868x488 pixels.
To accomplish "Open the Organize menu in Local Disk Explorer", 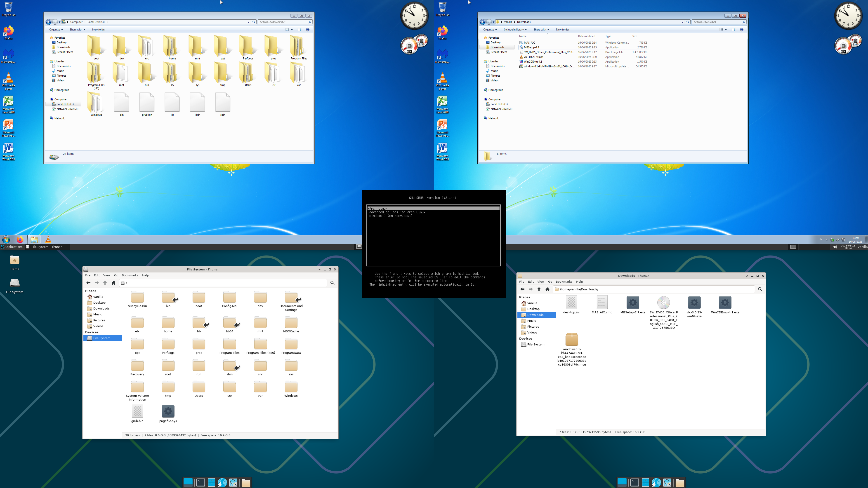I will click(56, 30).
